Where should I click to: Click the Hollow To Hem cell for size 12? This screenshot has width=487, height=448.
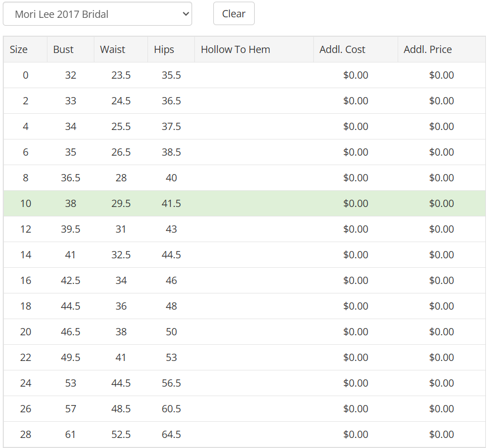tap(254, 229)
